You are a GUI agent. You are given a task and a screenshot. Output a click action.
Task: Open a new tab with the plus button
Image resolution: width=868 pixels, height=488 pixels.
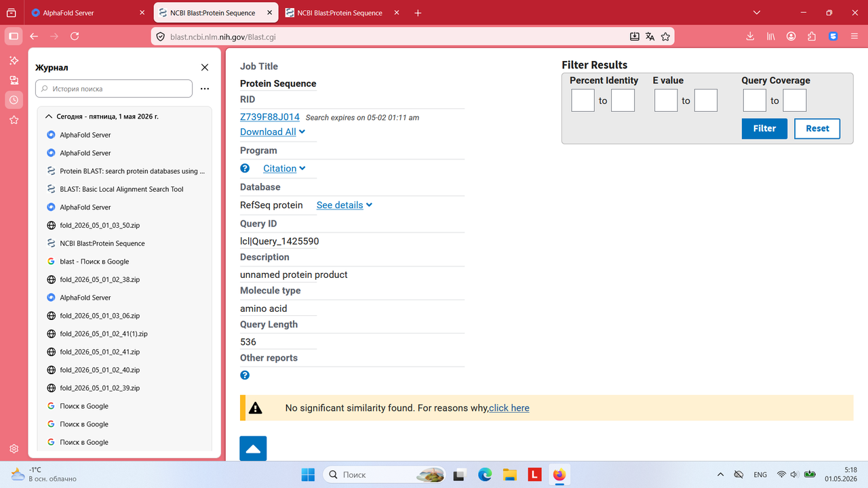coord(418,13)
